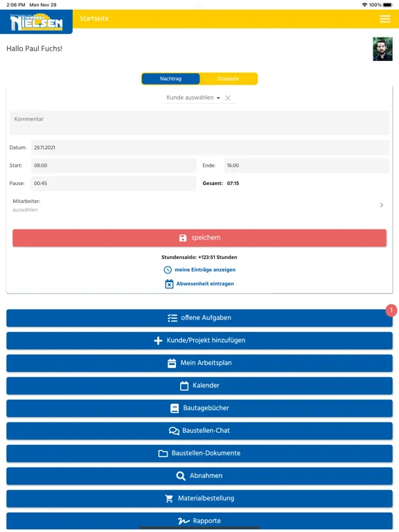This screenshot has height=532, width=399.
Task: Click the Hallo Paul Fuchs greeting
Action: pyautogui.click(x=34, y=49)
